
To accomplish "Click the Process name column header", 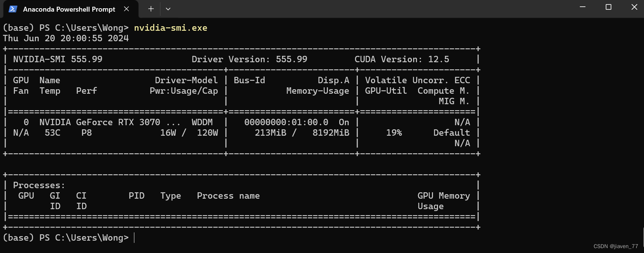I will click(229, 196).
